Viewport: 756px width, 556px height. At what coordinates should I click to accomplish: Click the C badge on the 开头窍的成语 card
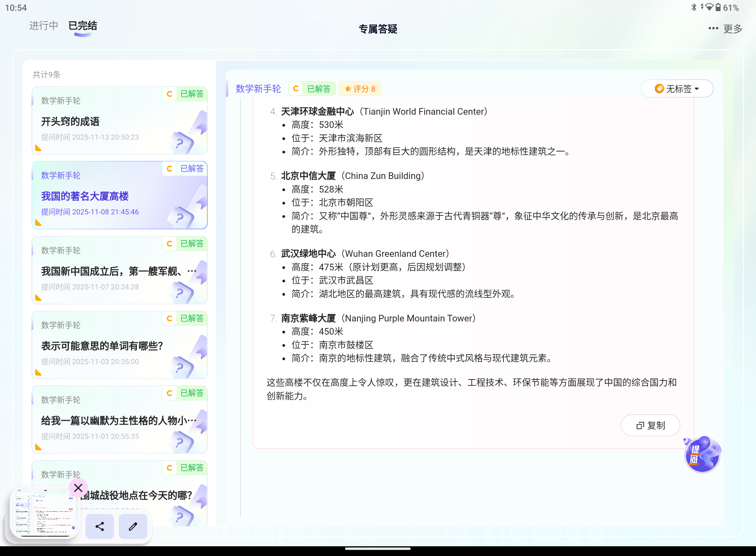click(x=170, y=94)
